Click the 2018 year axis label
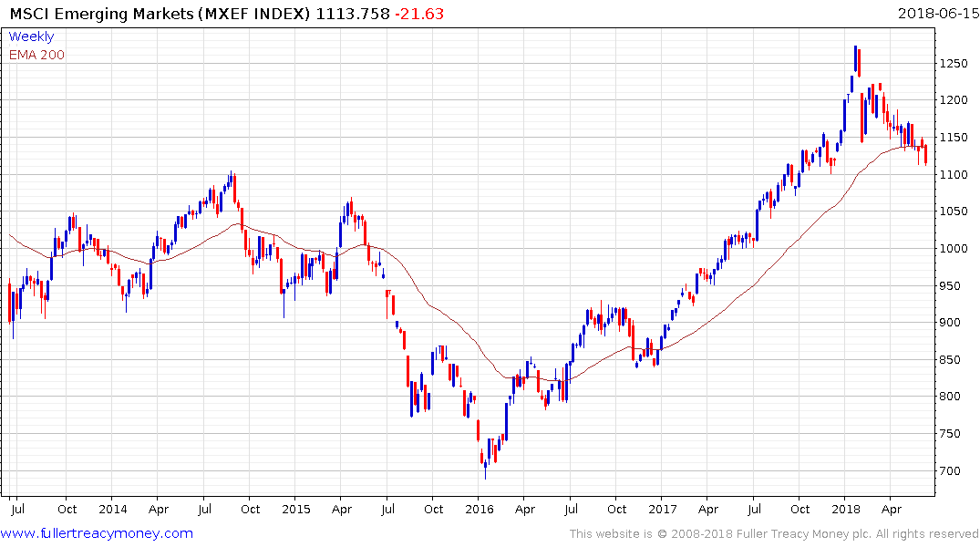980x547 pixels. click(846, 509)
